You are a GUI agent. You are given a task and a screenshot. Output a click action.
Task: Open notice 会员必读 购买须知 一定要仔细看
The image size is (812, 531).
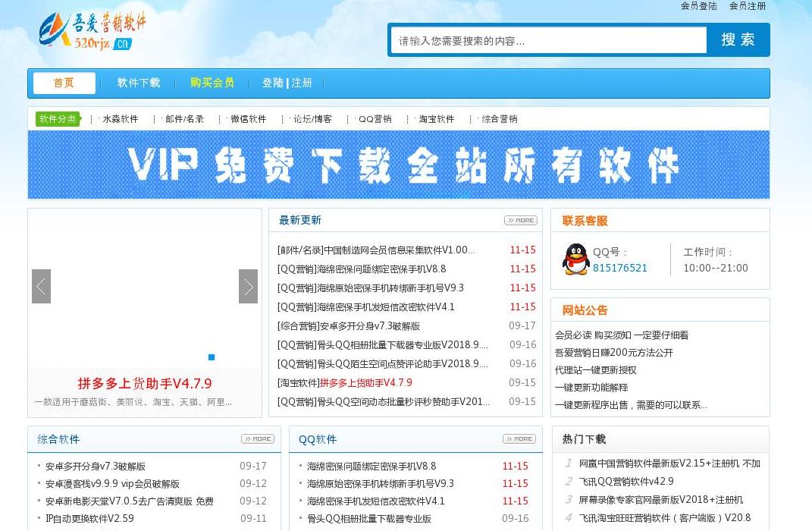tap(622, 335)
